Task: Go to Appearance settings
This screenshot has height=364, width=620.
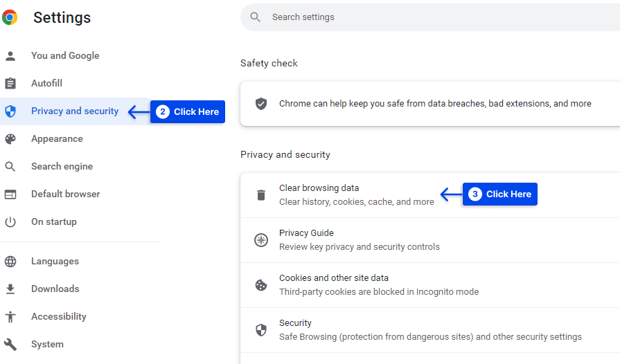Action: (x=57, y=139)
